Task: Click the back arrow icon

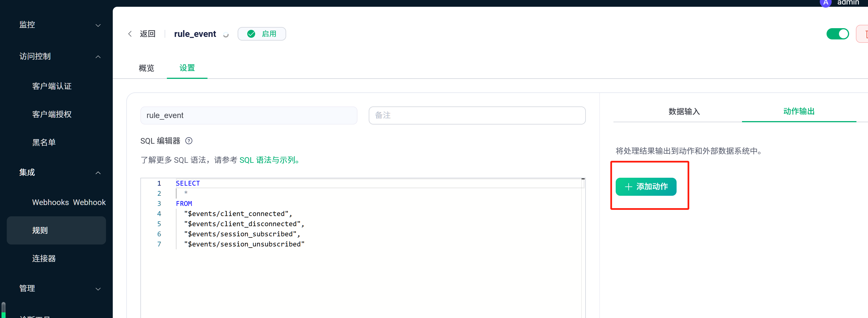Action: coord(130,34)
